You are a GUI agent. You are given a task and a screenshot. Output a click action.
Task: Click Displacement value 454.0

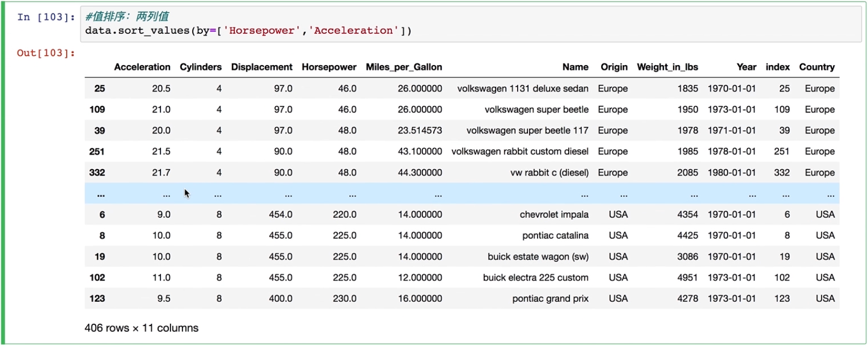(x=280, y=214)
